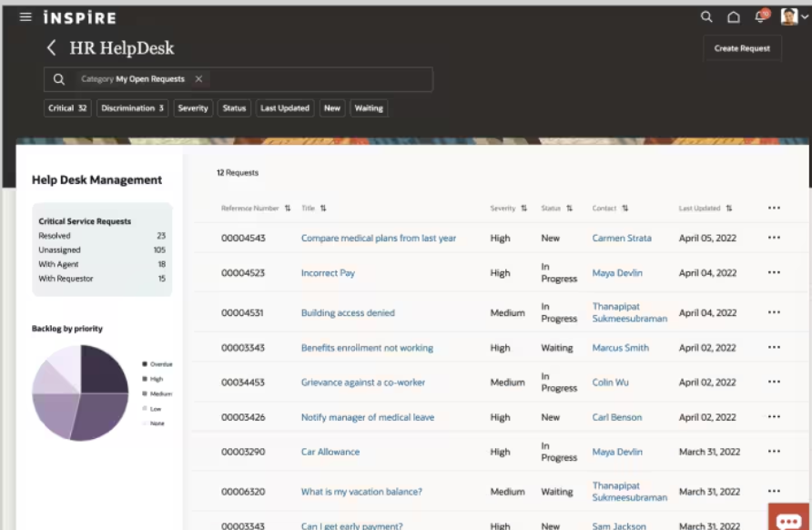Image resolution: width=812 pixels, height=530 pixels.
Task: Open the notifications bell
Action: tap(760, 17)
